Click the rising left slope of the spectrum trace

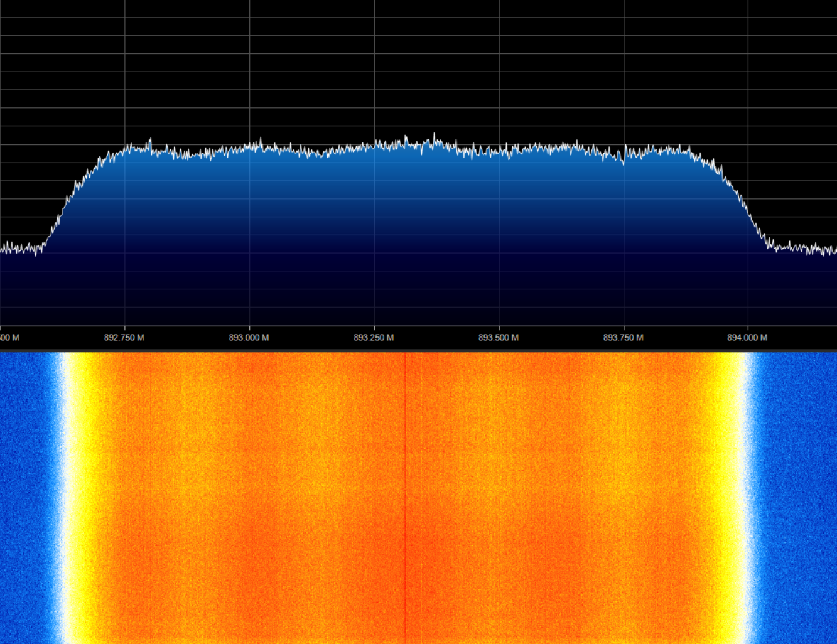tap(69, 196)
